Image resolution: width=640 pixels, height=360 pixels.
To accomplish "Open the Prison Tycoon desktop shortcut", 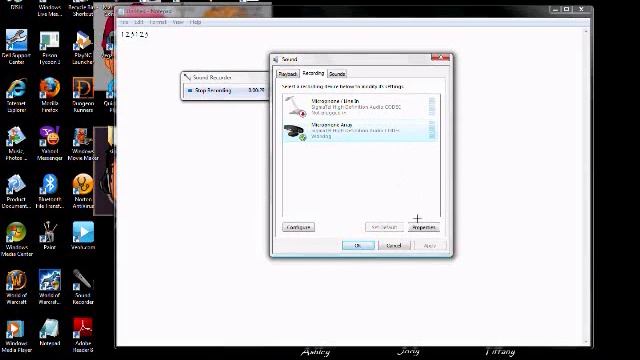I will click(x=49, y=47).
